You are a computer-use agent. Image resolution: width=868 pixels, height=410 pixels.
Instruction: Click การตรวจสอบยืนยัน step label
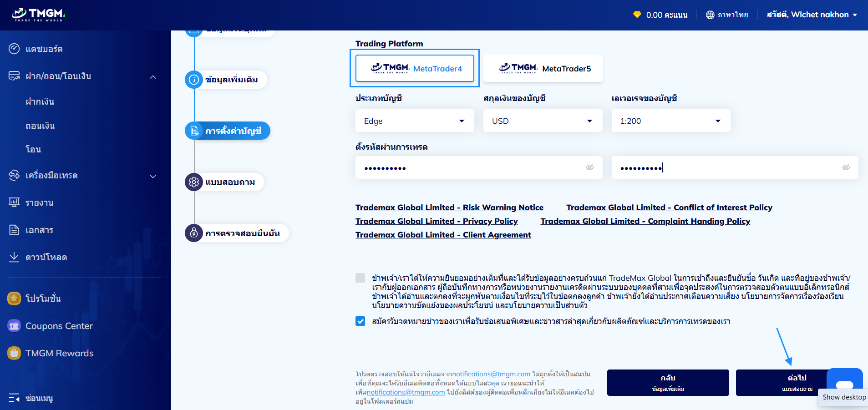(x=243, y=233)
